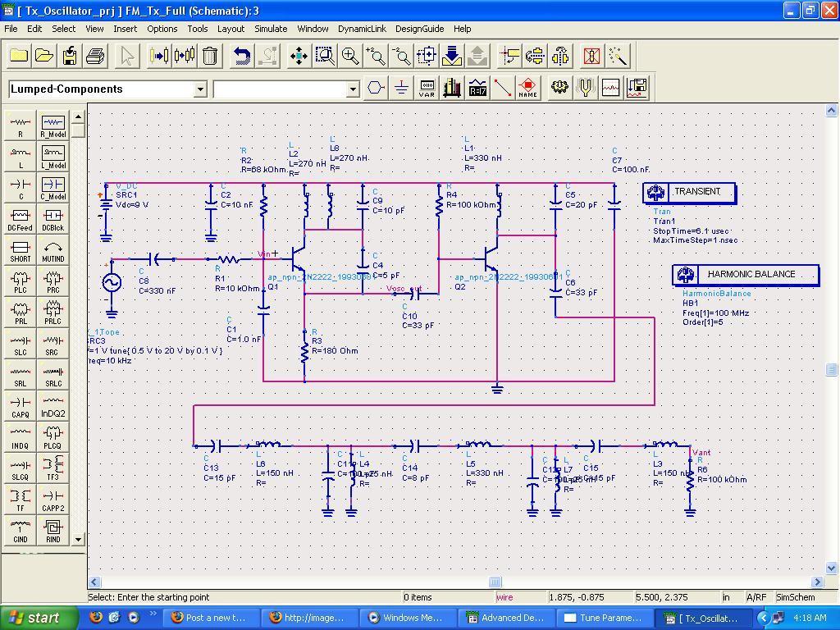Open the Layout menu
This screenshot has width=840, height=630.
231,29
